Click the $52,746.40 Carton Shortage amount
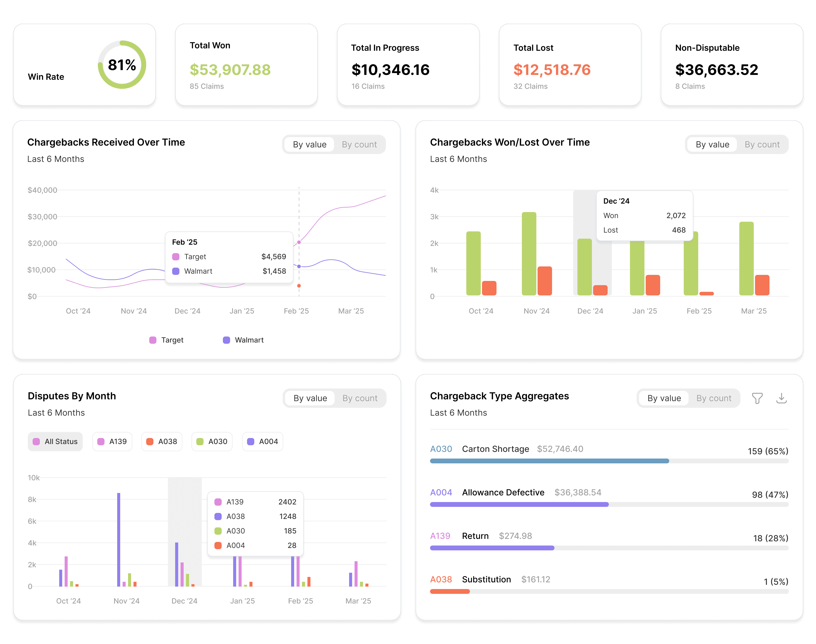Viewport: 816px width, 644px height. click(x=560, y=449)
